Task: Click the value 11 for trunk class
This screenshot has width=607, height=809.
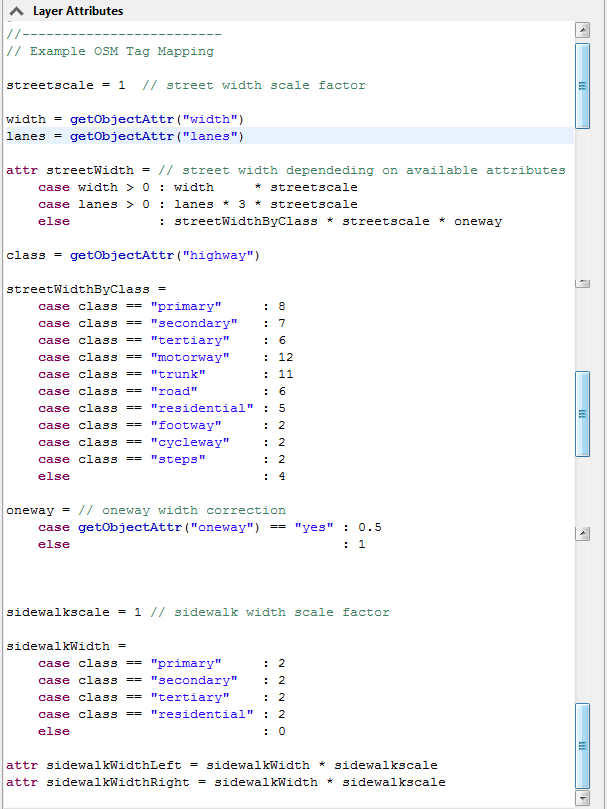Action: point(286,374)
